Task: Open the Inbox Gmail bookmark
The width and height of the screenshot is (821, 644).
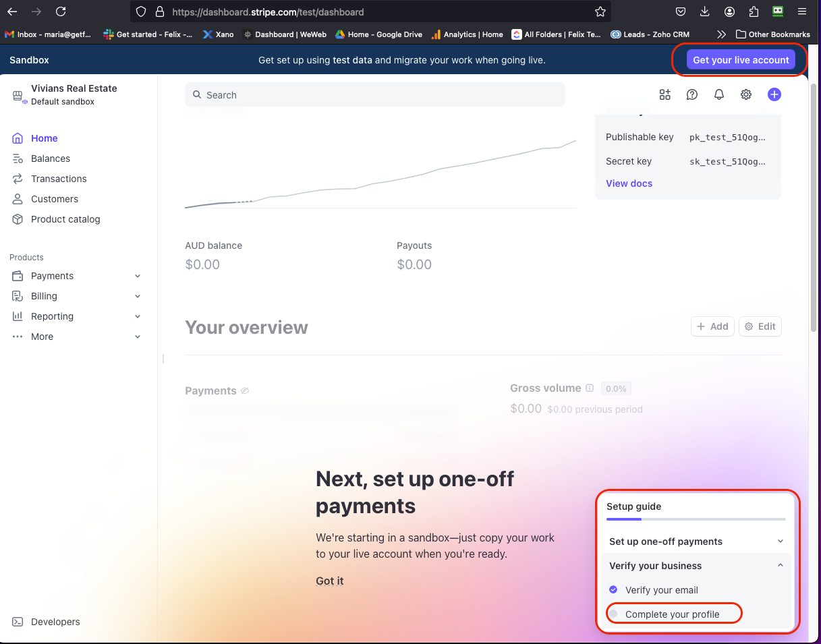Action: coord(48,34)
